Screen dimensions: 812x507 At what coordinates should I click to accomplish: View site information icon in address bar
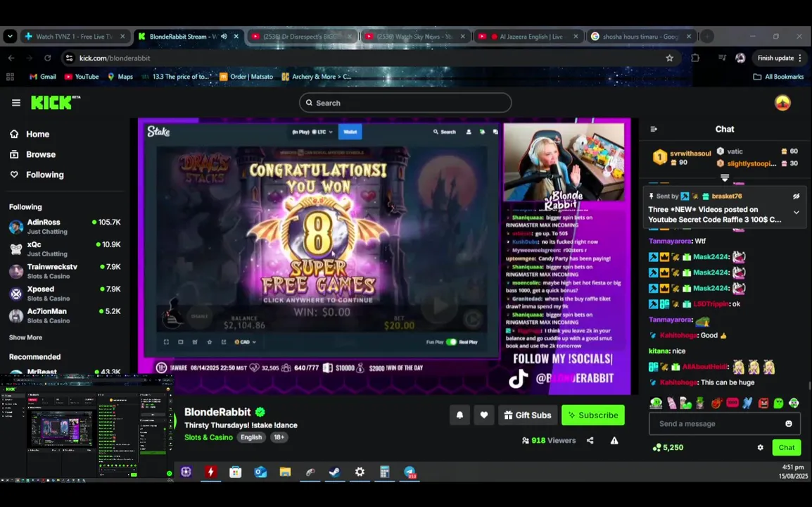pos(70,58)
